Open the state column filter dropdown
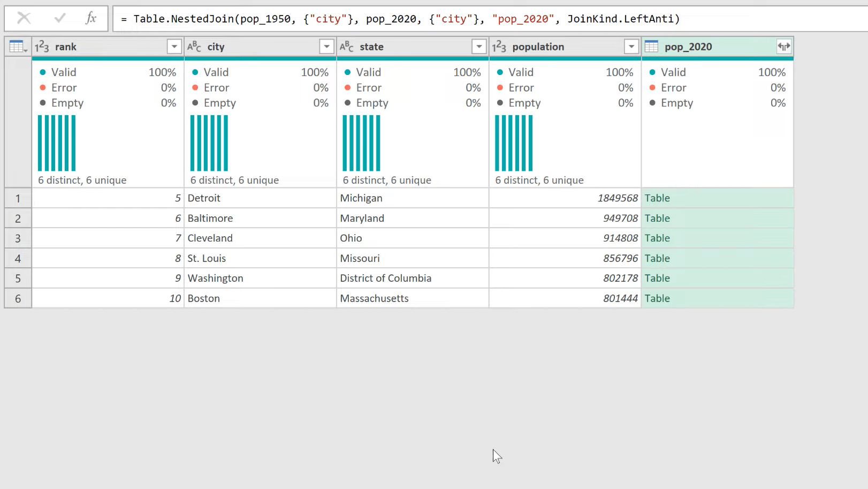 tap(479, 47)
